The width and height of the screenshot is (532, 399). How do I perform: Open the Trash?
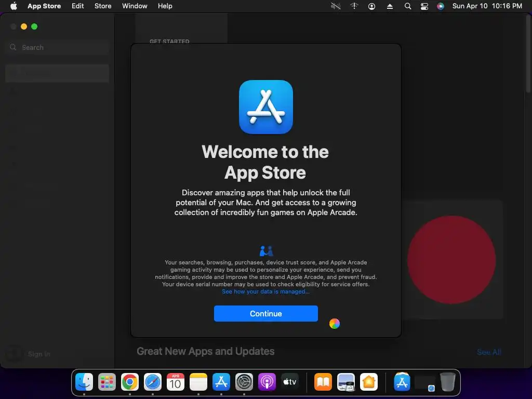(447, 382)
